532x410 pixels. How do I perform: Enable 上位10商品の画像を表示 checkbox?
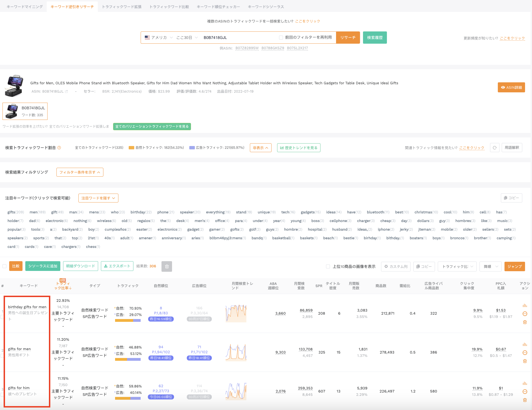(328, 266)
